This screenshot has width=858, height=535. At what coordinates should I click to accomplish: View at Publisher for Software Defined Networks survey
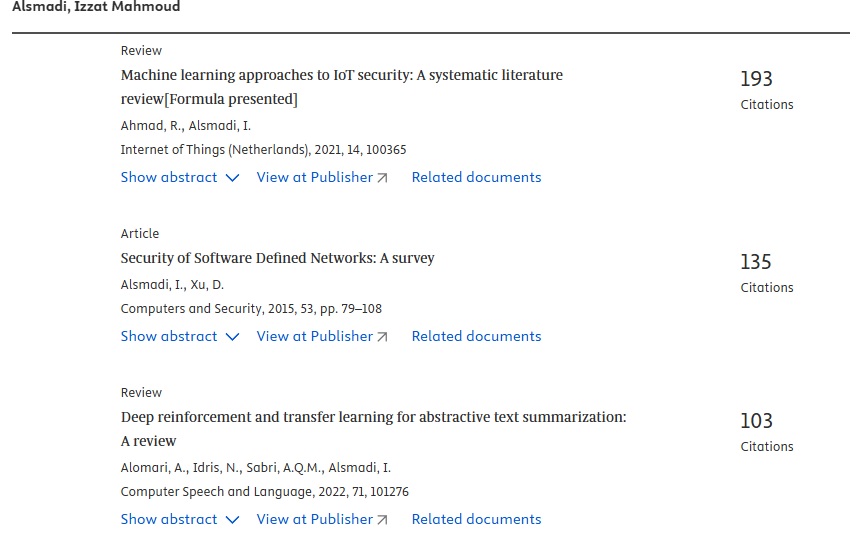[x=314, y=336]
